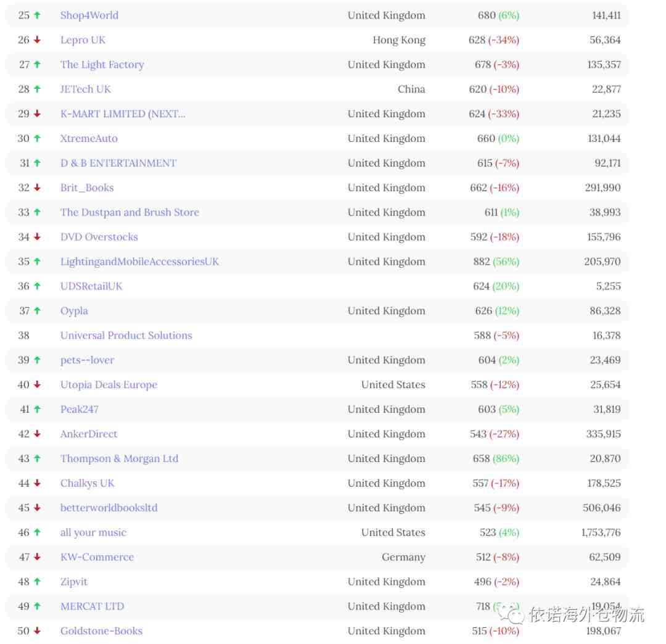The height and width of the screenshot is (644, 666).
Task: Visit the all your music seller
Action: point(94,533)
